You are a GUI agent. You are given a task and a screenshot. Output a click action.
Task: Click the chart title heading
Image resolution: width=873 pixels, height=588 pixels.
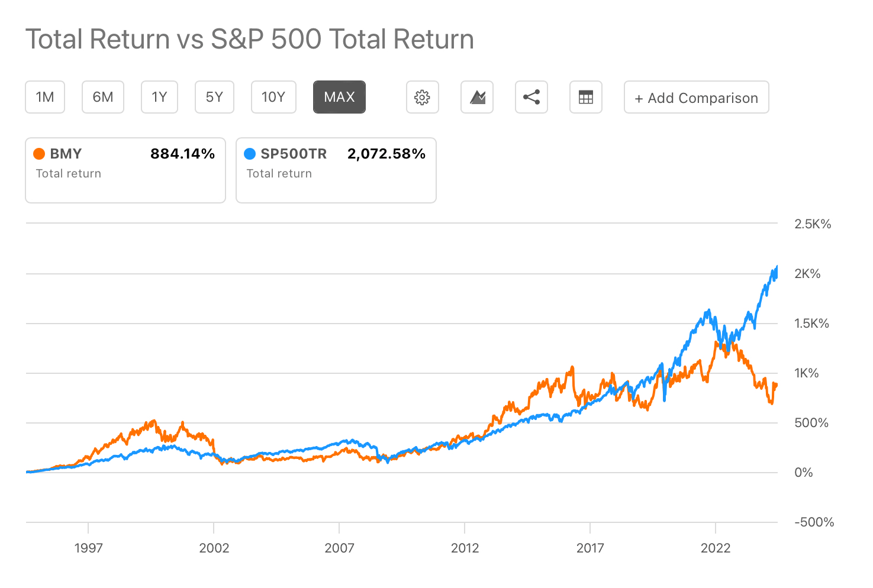250,40
